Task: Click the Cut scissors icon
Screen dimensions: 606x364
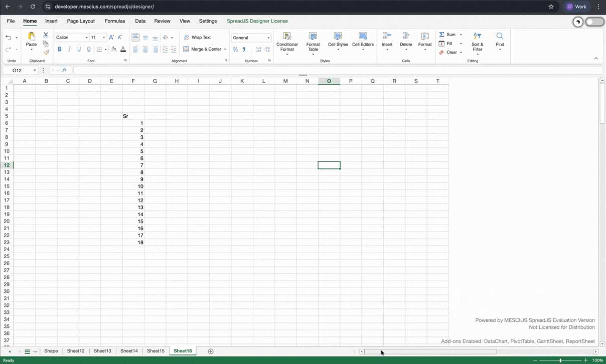Action: (46, 35)
